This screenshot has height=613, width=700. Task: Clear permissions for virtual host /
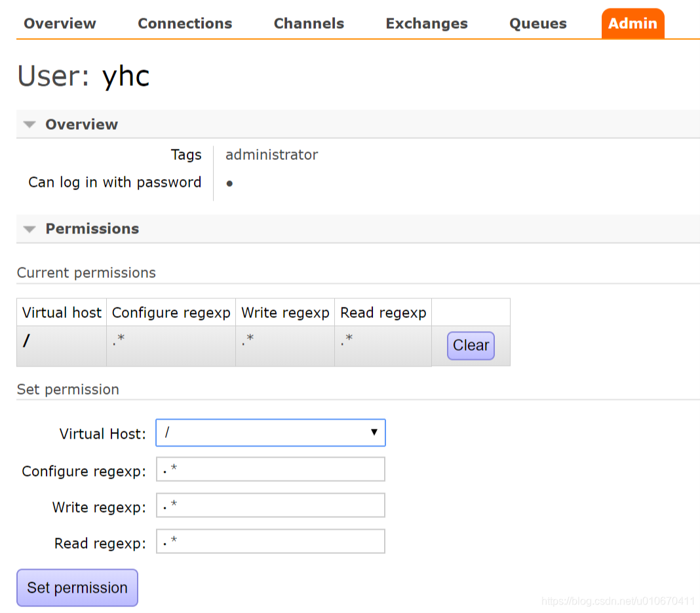pyautogui.click(x=471, y=346)
